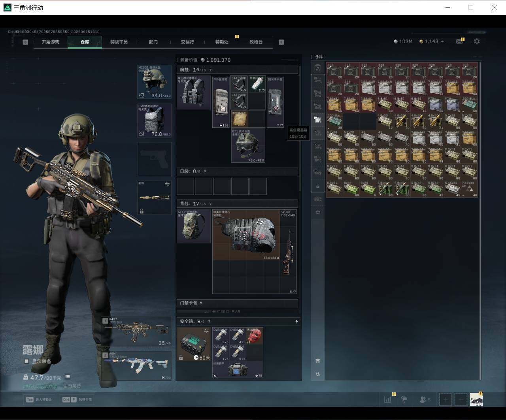Screen dimensions: 506x420
Task: Select the currently active IV stash container tab
Action: coord(318,119)
